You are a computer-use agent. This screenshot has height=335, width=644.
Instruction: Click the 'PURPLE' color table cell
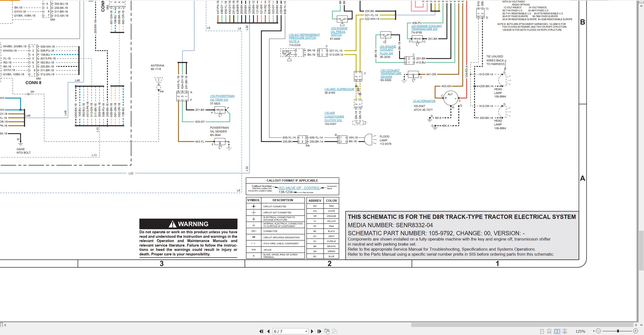pyautogui.click(x=331, y=241)
